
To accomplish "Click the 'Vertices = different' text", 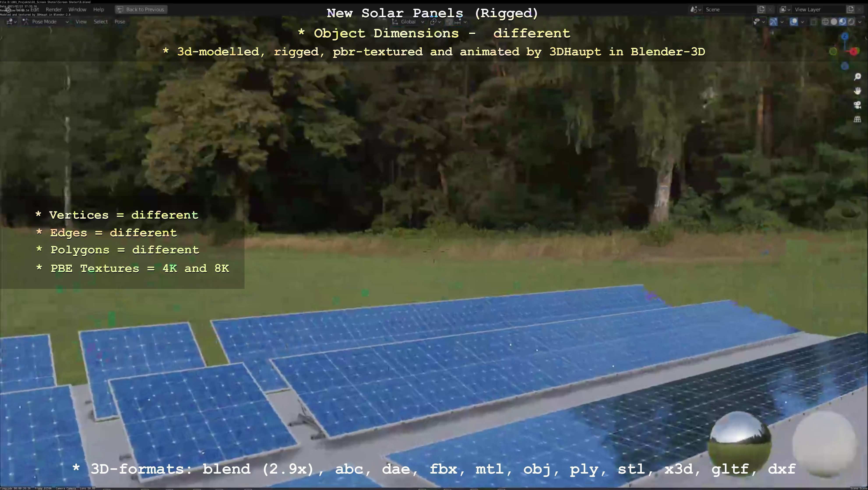I will (117, 215).
